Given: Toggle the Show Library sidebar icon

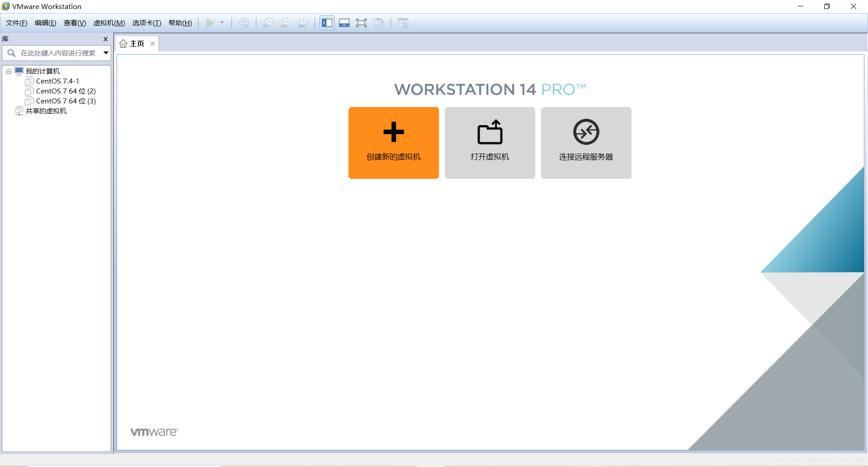Looking at the screenshot, I should (x=327, y=23).
